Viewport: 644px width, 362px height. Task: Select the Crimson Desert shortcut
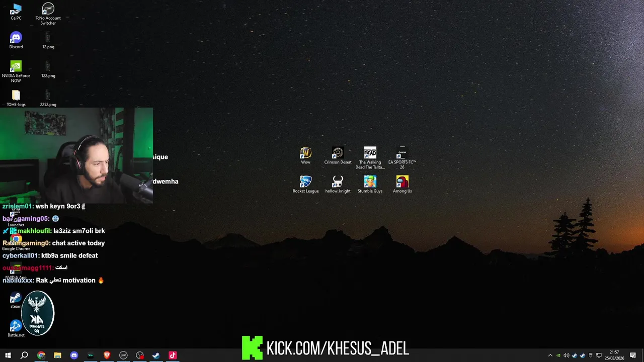[338, 156]
